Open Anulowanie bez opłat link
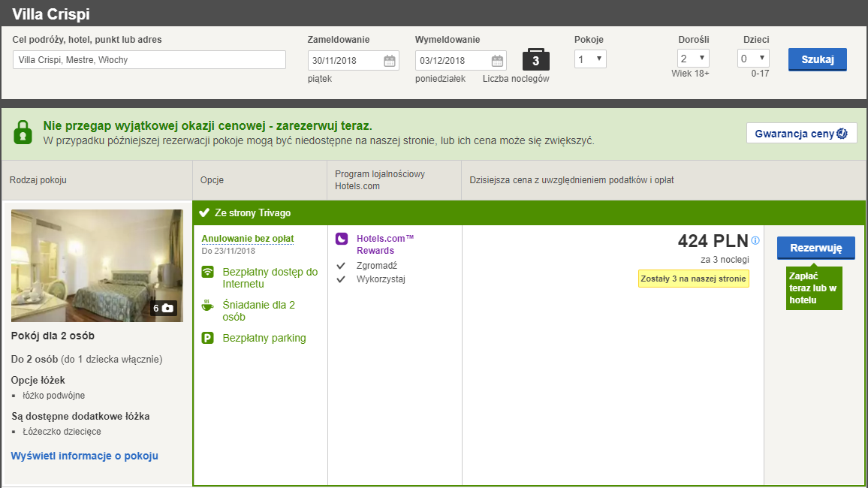 pyautogui.click(x=248, y=239)
